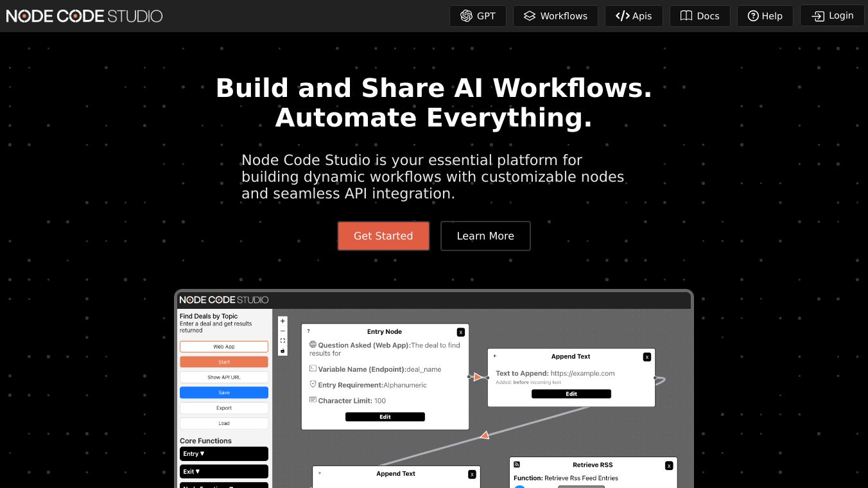Toggle the canvas lock icon

pos(282,351)
